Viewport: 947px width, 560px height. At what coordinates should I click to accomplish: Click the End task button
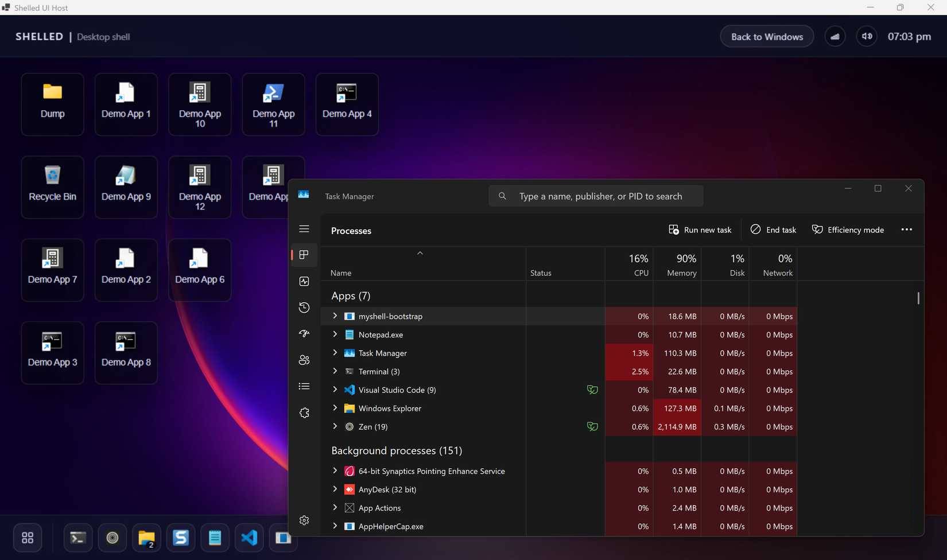click(773, 229)
